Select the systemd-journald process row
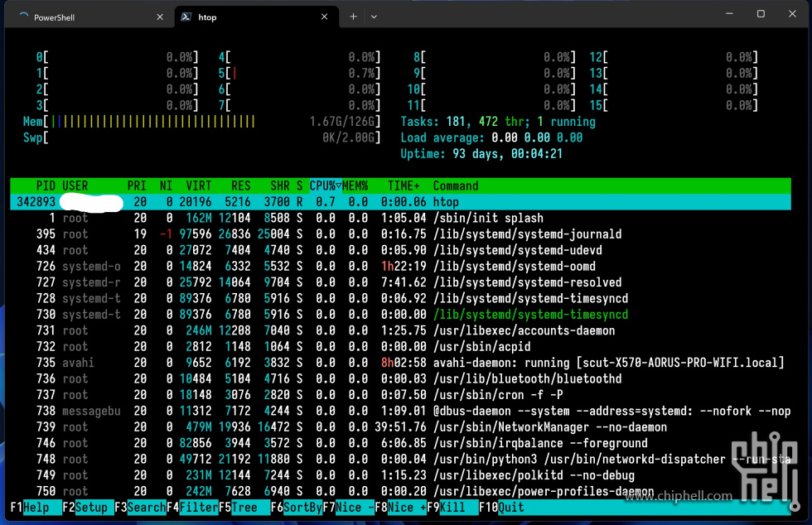812x525 pixels. click(x=400, y=234)
